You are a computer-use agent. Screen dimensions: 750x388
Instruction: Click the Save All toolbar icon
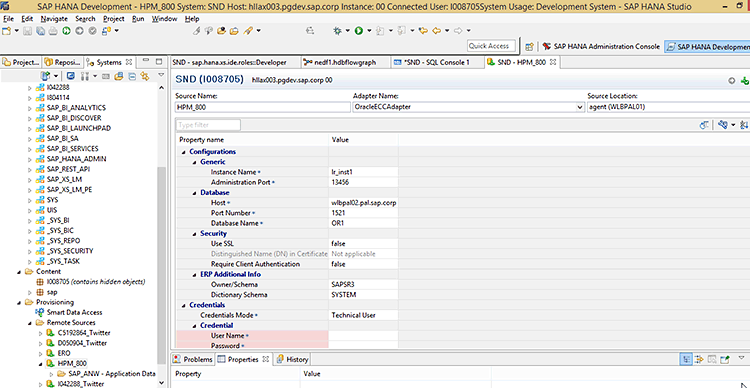pos(40,31)
